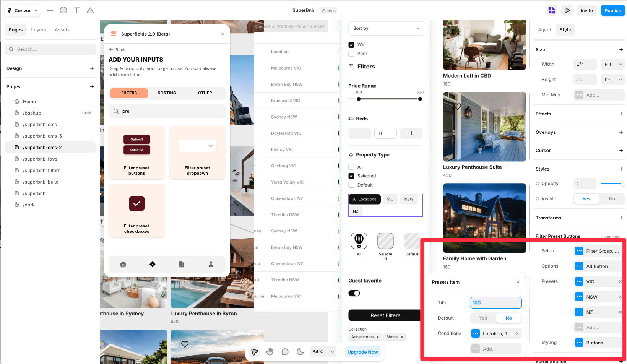Switch to the Assets tab

coord(62,30)
